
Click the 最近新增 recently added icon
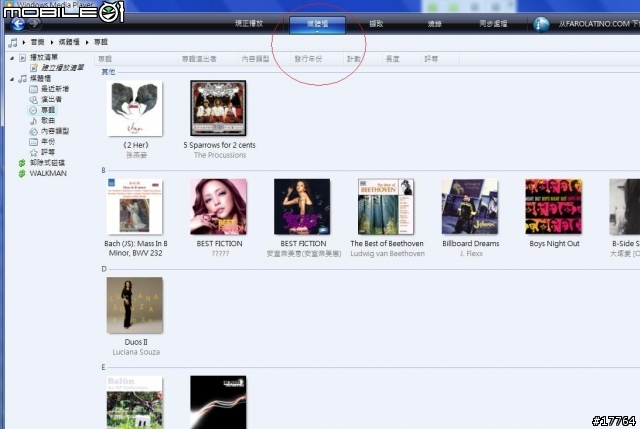(x=33, y=89)
